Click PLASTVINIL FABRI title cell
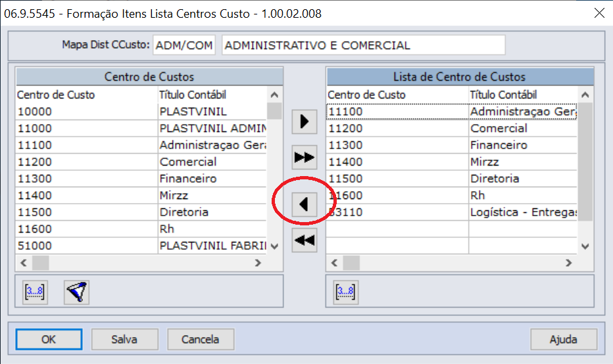 (212, 246)
